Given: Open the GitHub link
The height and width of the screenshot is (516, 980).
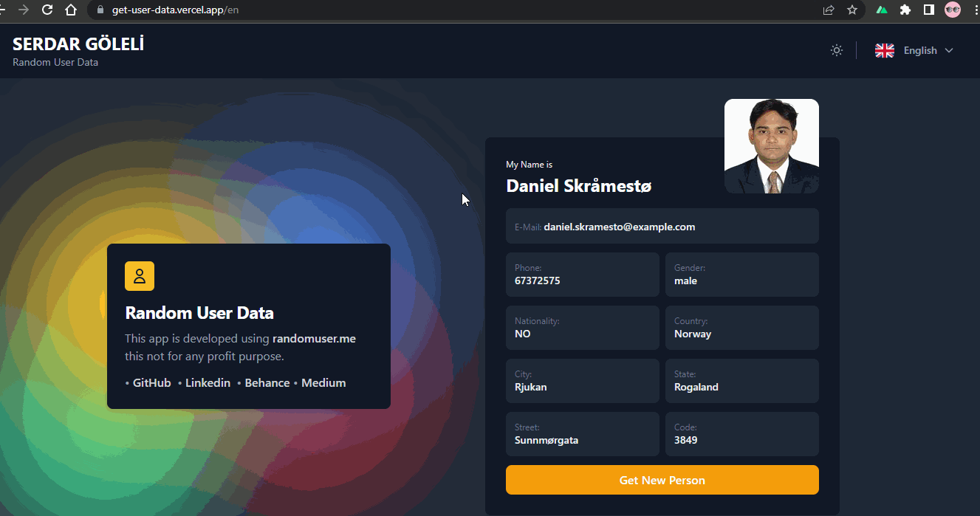Looking at the screenshot, I should coord(152,382).
